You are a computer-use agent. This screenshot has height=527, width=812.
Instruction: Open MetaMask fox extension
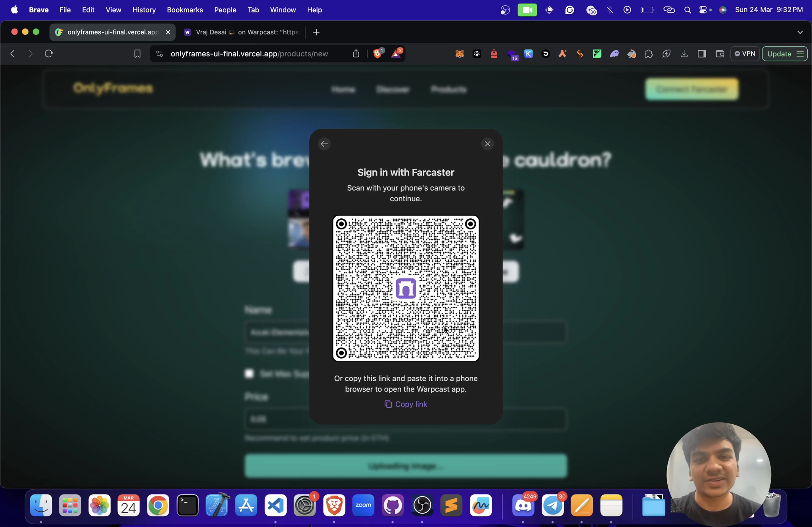[460, 54]
